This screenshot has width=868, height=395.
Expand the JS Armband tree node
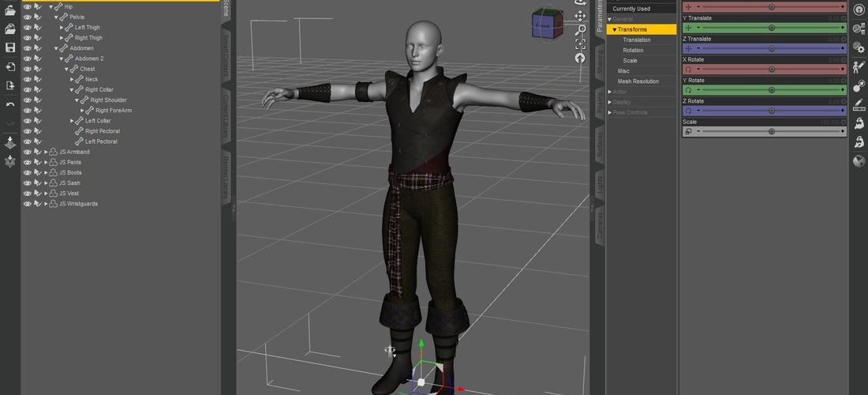tap(46, 152)
